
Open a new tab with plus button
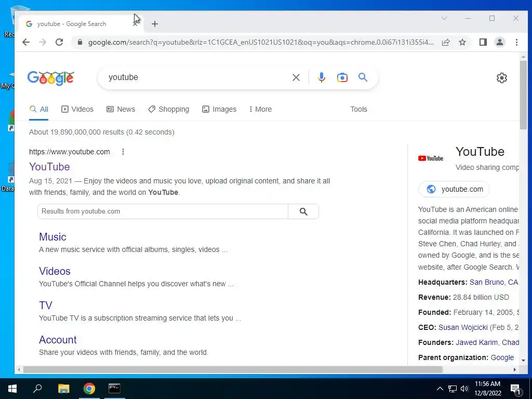pyautogui.click(x=155, y=24)
